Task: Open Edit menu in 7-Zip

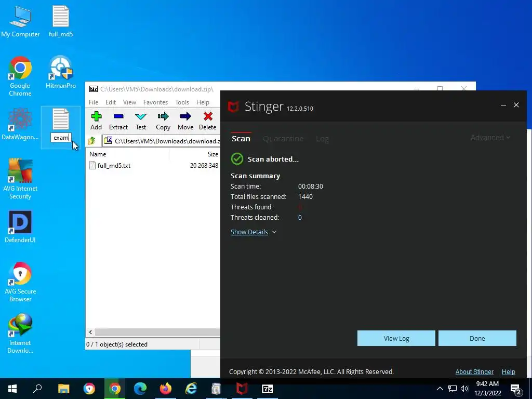Action: [111, 102]
